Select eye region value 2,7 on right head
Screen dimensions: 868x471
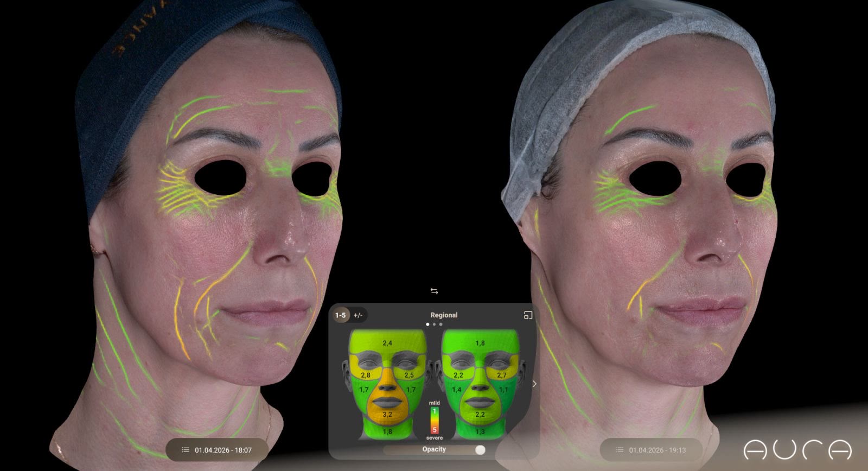[502, 375]
